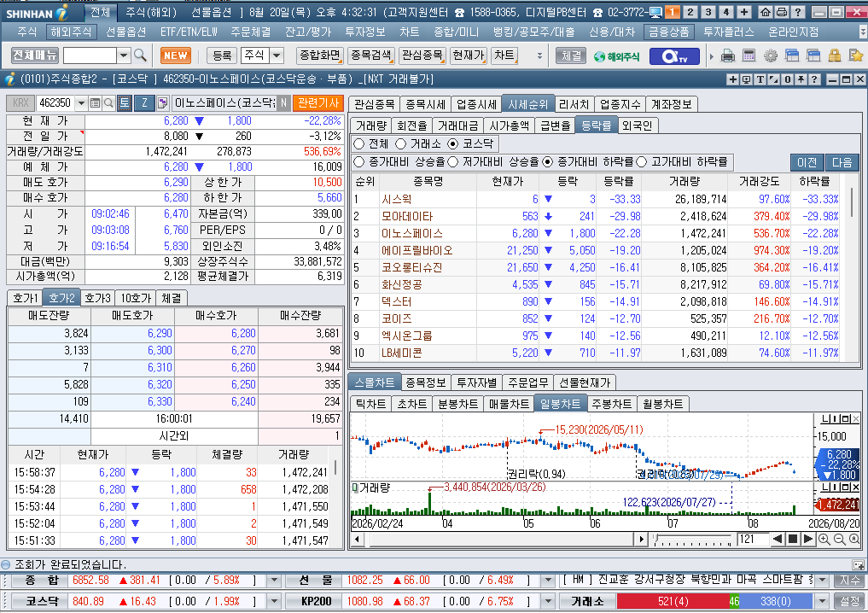Click the 다음 next-page button
This screenshot has width=868, height=613.
point(842,162)
